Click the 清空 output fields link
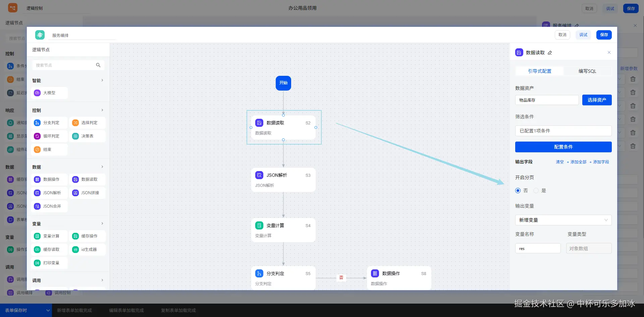This screenshot has height=317, width=644. click(x=560, y=162)
